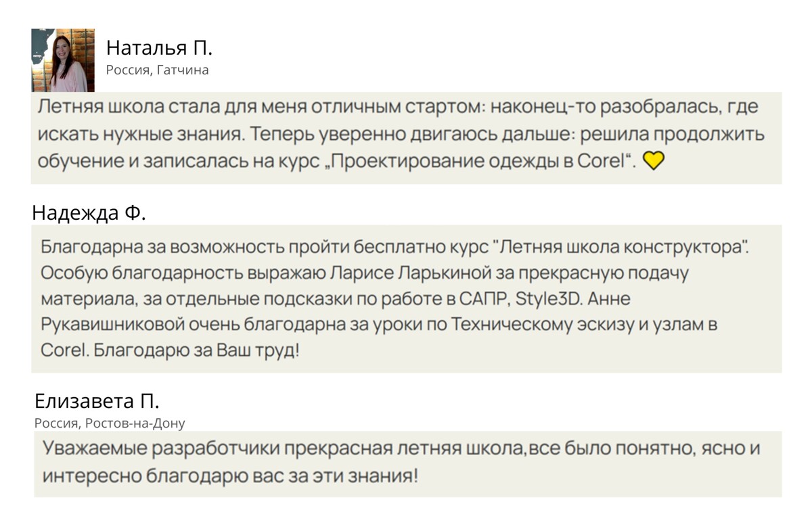Screen dimensions: 812x525
Task: Select the name Наталья П.
Action: click(159, 48)
